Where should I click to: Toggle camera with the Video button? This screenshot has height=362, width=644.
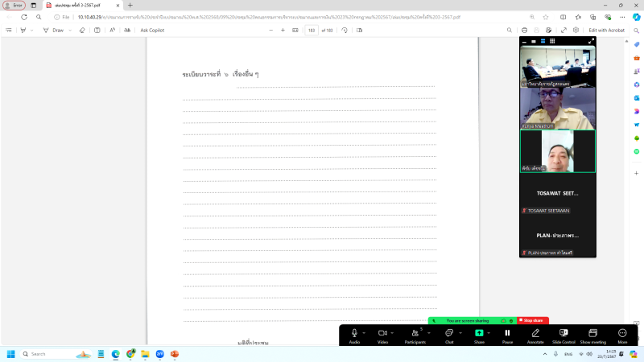pos(382,333)
